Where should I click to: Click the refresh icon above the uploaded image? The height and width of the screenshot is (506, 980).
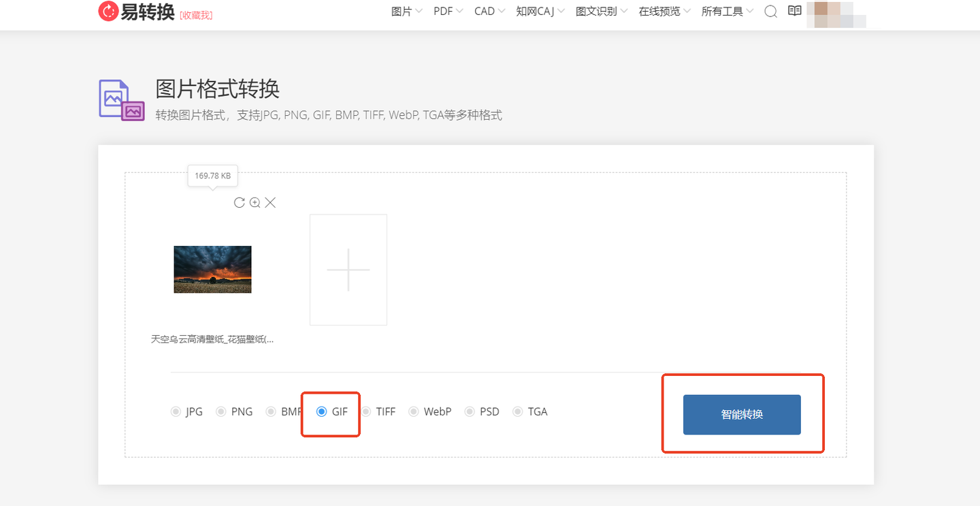pyautogui.click(x=238, y=202)
